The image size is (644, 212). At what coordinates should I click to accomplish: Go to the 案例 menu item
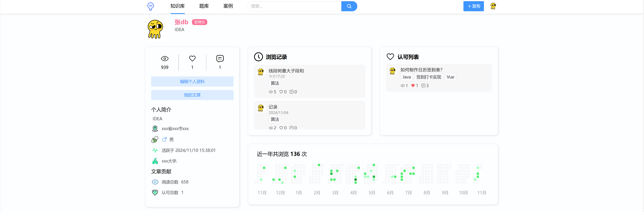[228, 6]
